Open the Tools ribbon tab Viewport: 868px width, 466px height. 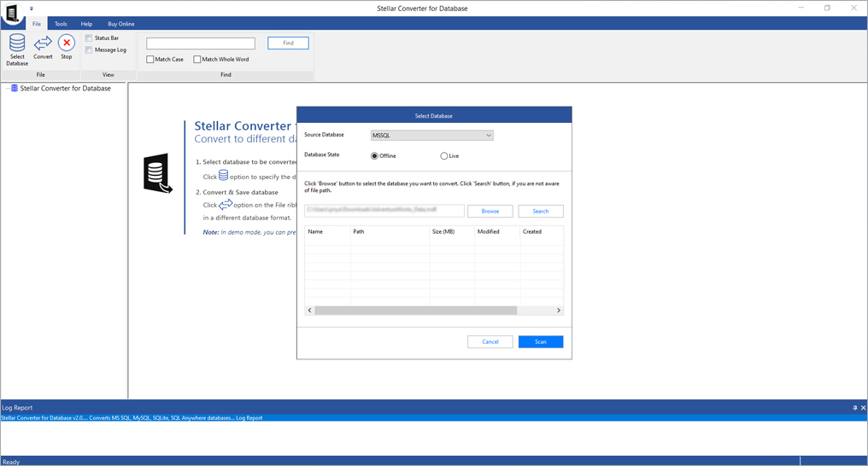61,24
